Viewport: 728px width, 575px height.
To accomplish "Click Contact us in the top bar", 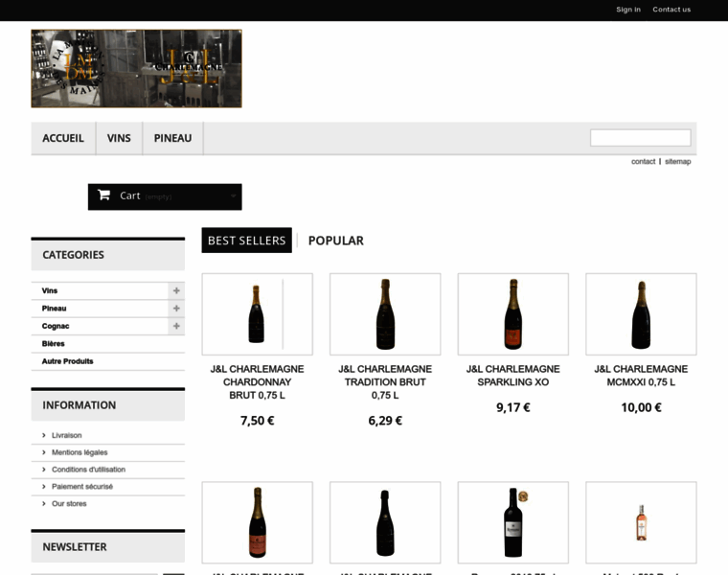I will tap(671, 10).
